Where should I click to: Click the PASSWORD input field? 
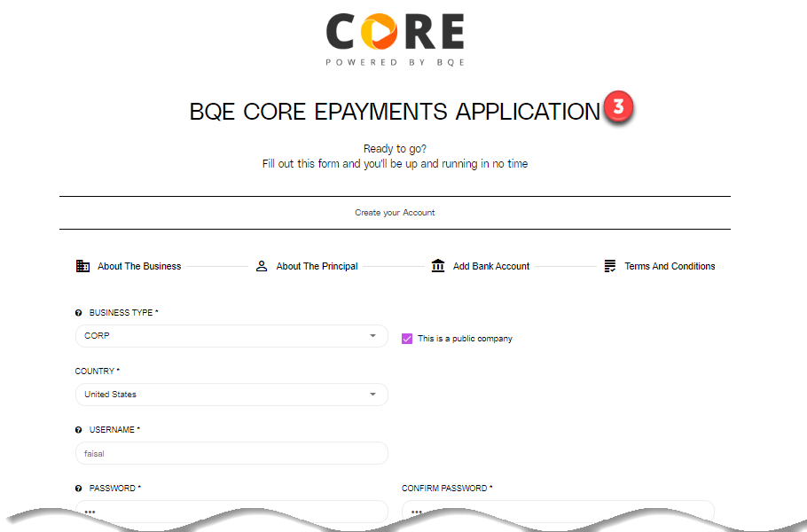[231, 511]
